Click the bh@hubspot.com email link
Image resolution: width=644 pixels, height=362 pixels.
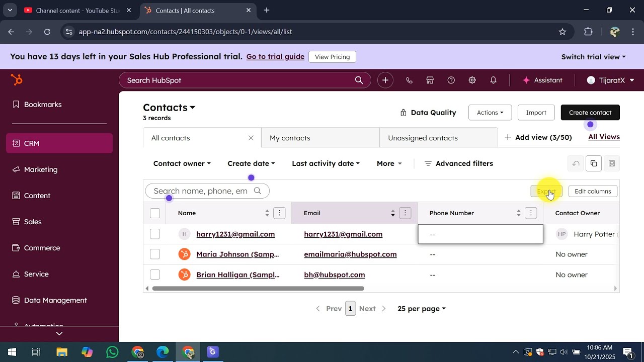335,275
